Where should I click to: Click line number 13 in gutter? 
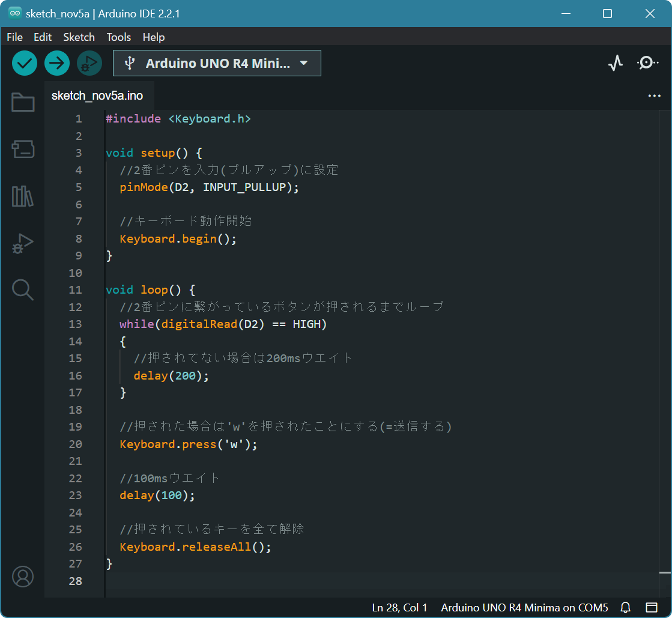pyautogui.click(x=76, y=324)
